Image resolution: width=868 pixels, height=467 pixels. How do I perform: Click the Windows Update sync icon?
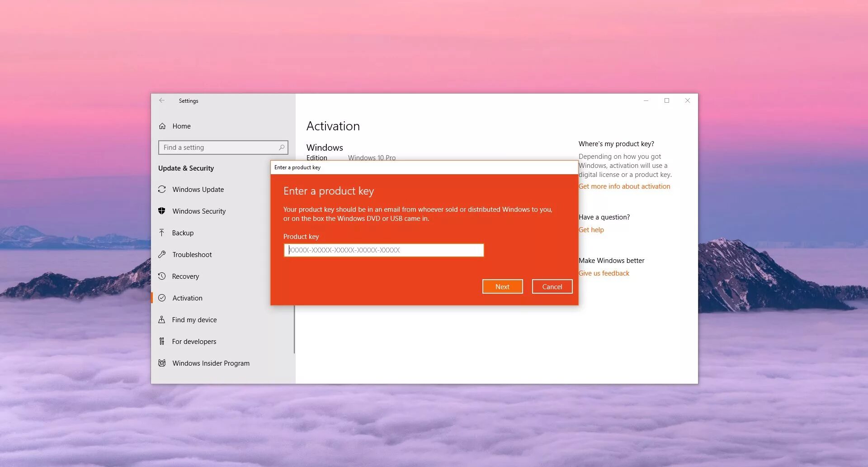pyautogui.click(x=162, y=190)
